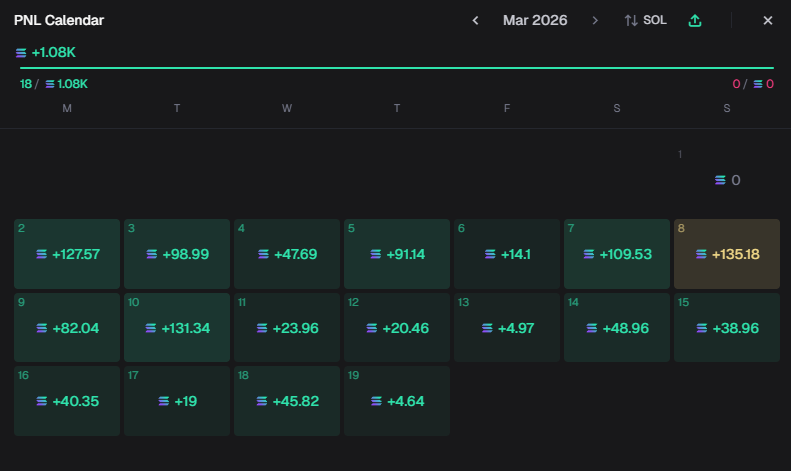The image size is (791, 471).
Task: Open day 3 cell with +98.99
Action: point(177,254)
